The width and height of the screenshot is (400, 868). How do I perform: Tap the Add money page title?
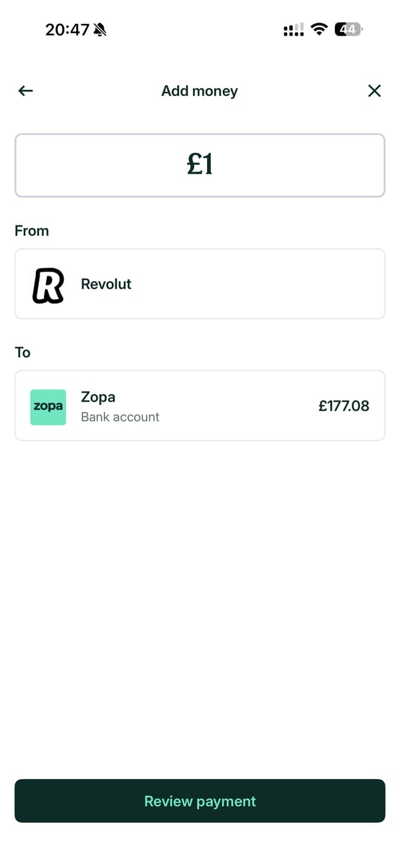[200, 91]
